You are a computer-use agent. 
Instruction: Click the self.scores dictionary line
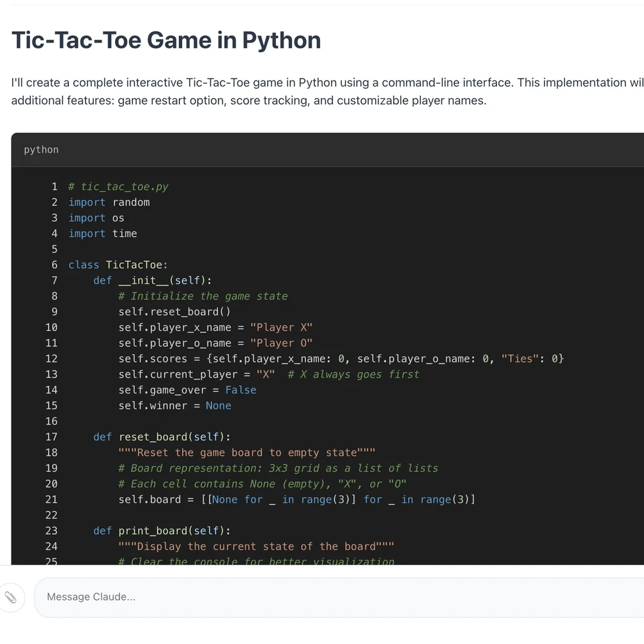(341, 359)
